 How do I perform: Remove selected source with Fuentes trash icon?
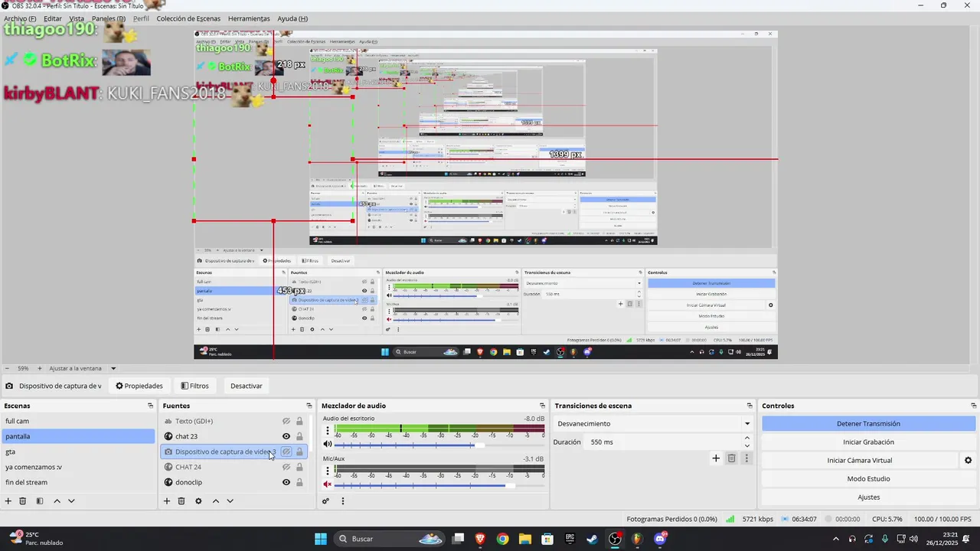(x=181, y=501)
